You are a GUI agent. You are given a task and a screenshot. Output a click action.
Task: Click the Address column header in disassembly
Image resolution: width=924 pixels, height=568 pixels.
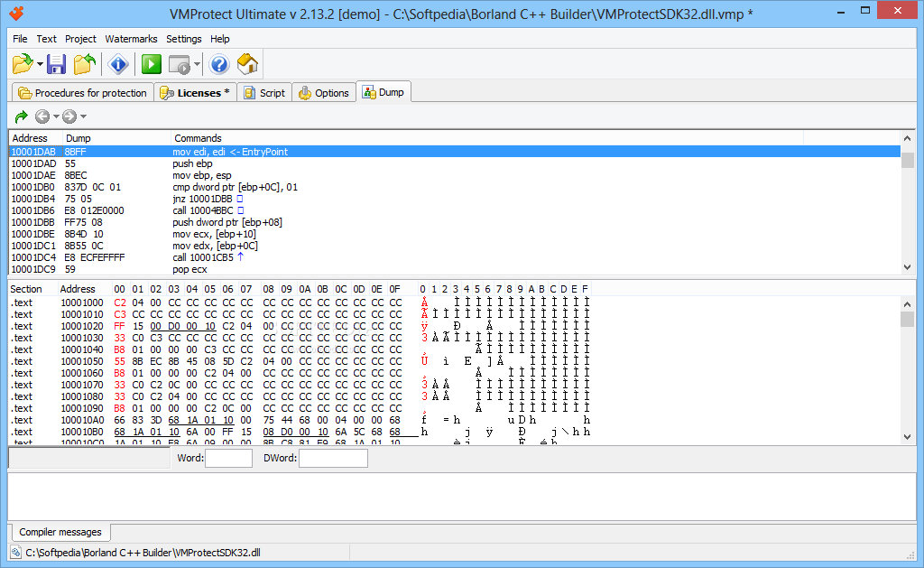pos(30,138)
